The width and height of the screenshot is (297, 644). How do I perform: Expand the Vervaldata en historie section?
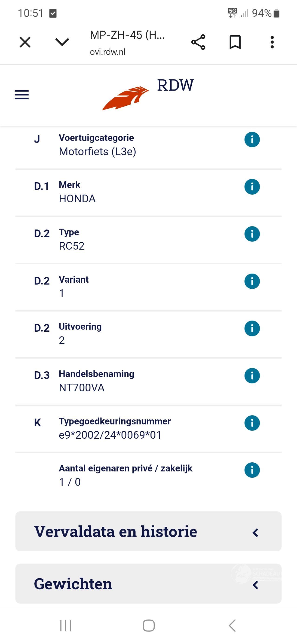(x=148, y=531)
